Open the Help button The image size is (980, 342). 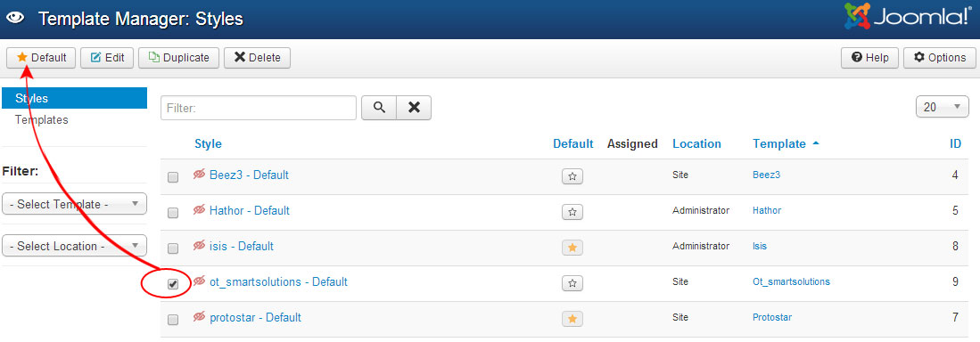click(869, 57)
